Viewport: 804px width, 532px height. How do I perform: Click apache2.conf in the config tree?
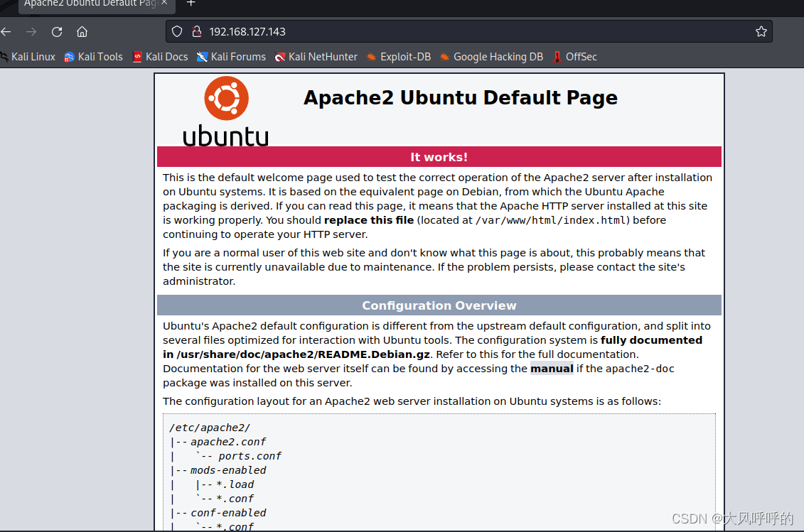(228, 442)
